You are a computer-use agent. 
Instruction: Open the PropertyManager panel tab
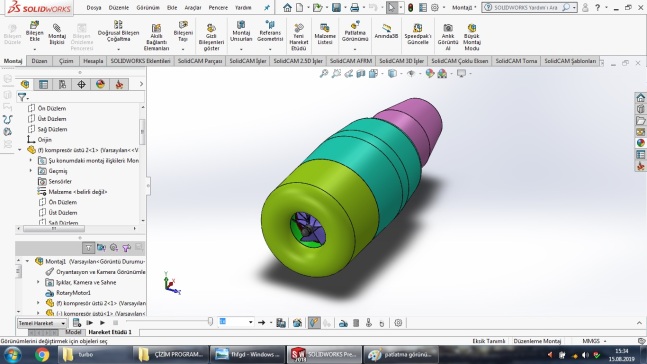coord(43,84)
